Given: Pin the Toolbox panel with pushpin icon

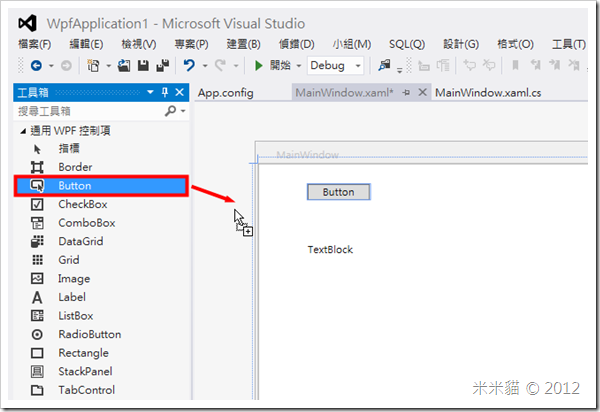Looking at the screenshot, I should [x=165, y=92].
